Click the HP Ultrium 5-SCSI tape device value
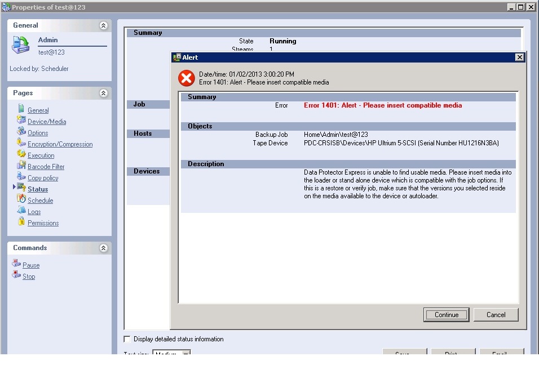This screenshot has width=539, height=392. (401, 143)
